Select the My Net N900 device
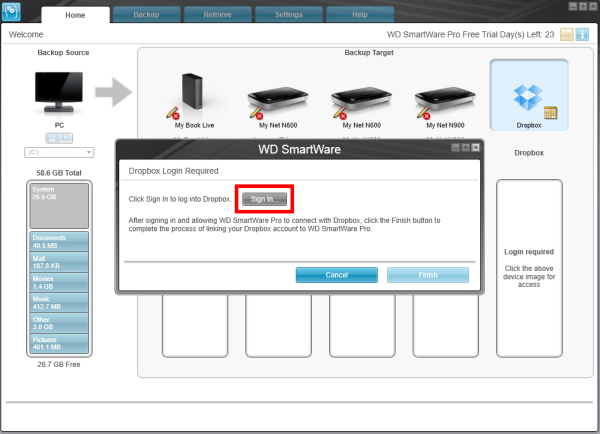600x434 pixels. [445, 100]
